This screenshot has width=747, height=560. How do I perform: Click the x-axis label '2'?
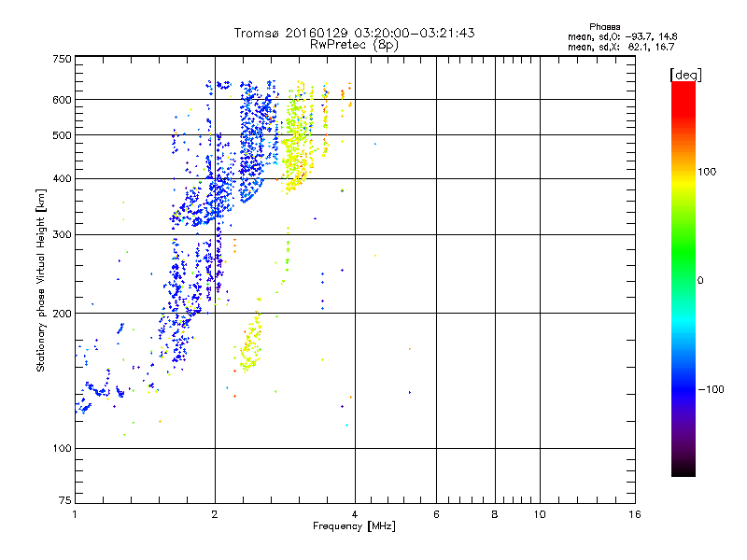point(215,514)
